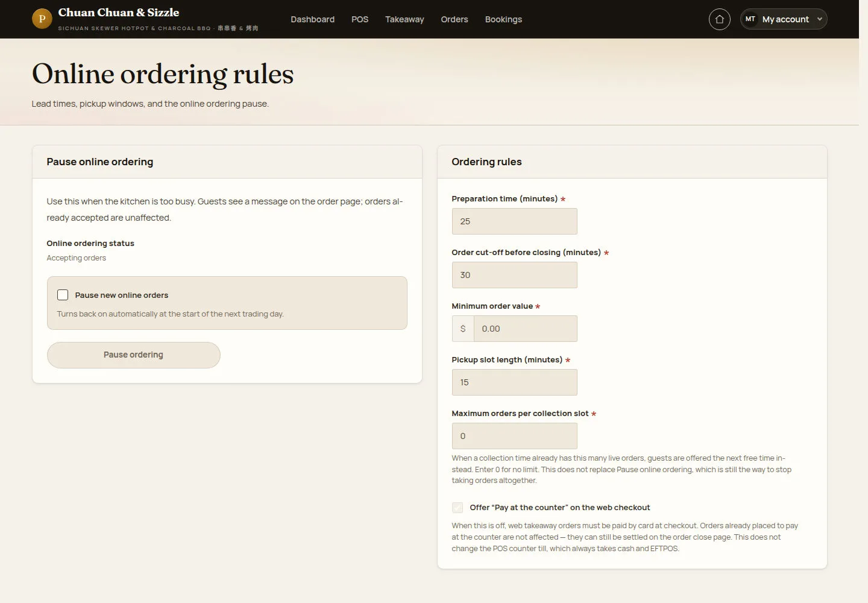Switch to the Takeaway page
The width and height of the screenshot is (868, 603).
tap(404, 19)
